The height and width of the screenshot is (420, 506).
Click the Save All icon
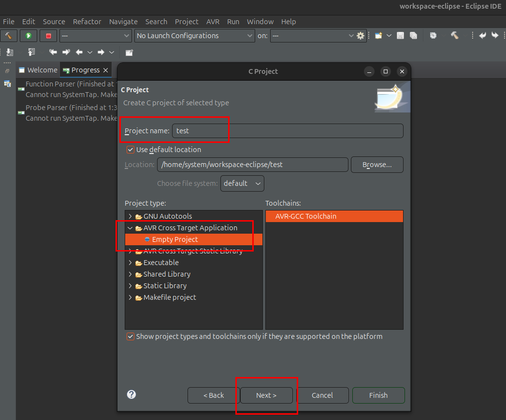[x=413, y=35]
